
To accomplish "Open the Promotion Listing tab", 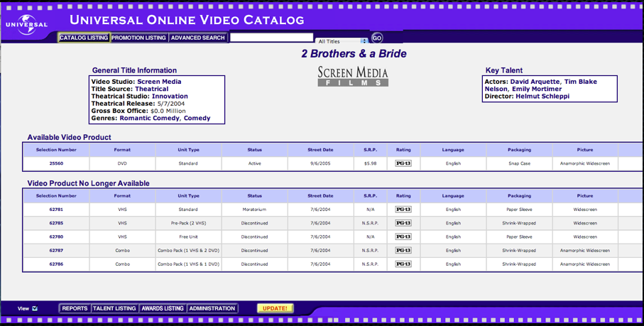I will [x=139, y=38].
